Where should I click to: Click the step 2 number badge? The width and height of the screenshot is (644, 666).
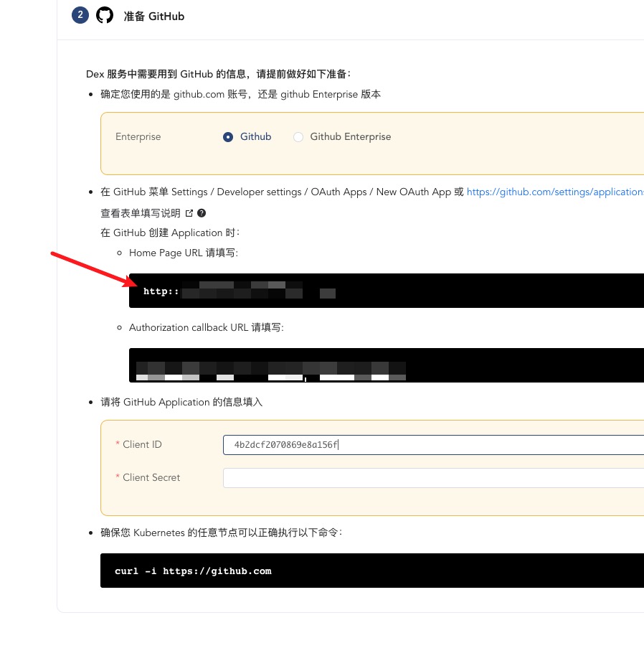click(x=80, y=15)
